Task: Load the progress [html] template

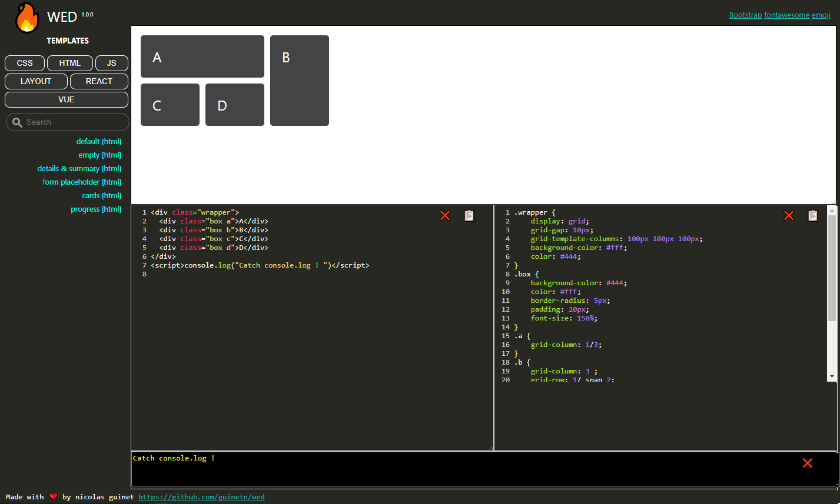Action: click(96, 209)
